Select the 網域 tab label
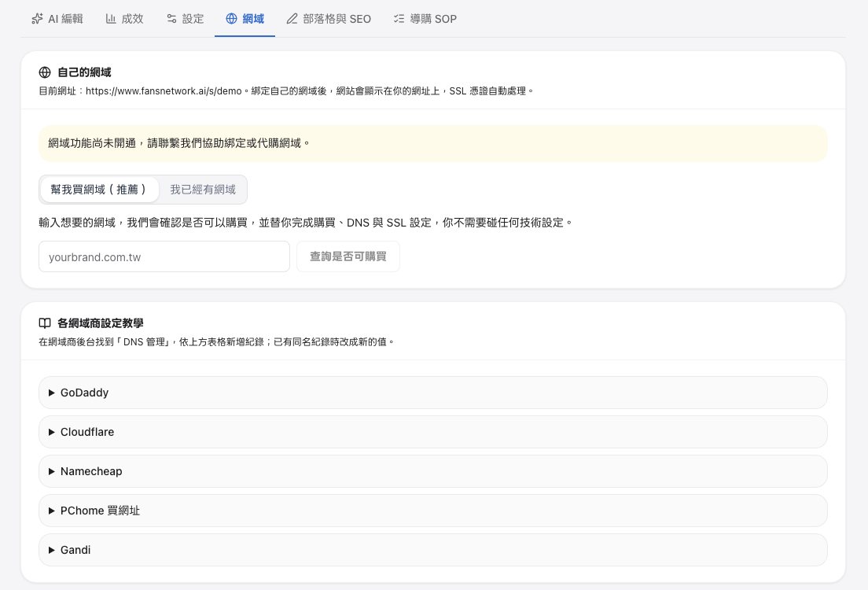868x590 pixels. click(253, 19)
